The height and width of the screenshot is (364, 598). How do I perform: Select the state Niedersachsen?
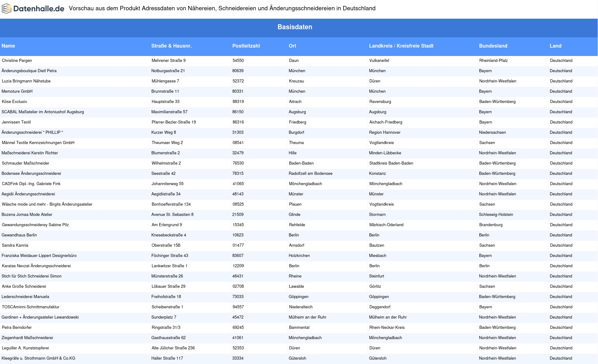[x=492, y=133]
